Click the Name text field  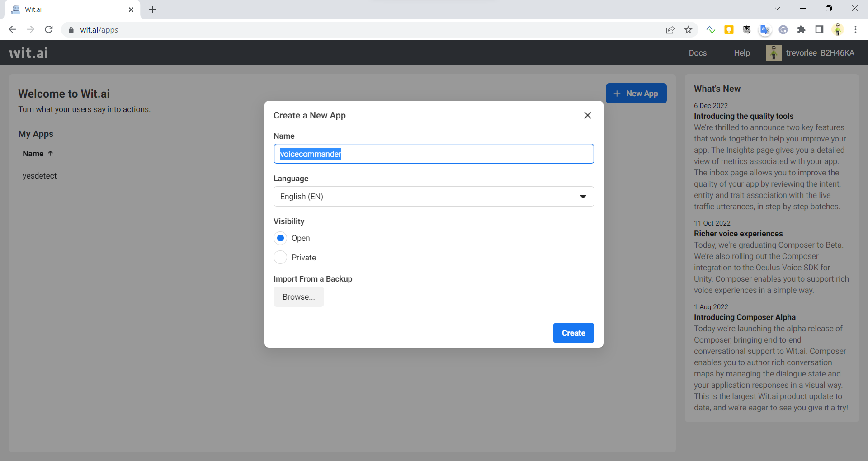[x=434, y=154]
